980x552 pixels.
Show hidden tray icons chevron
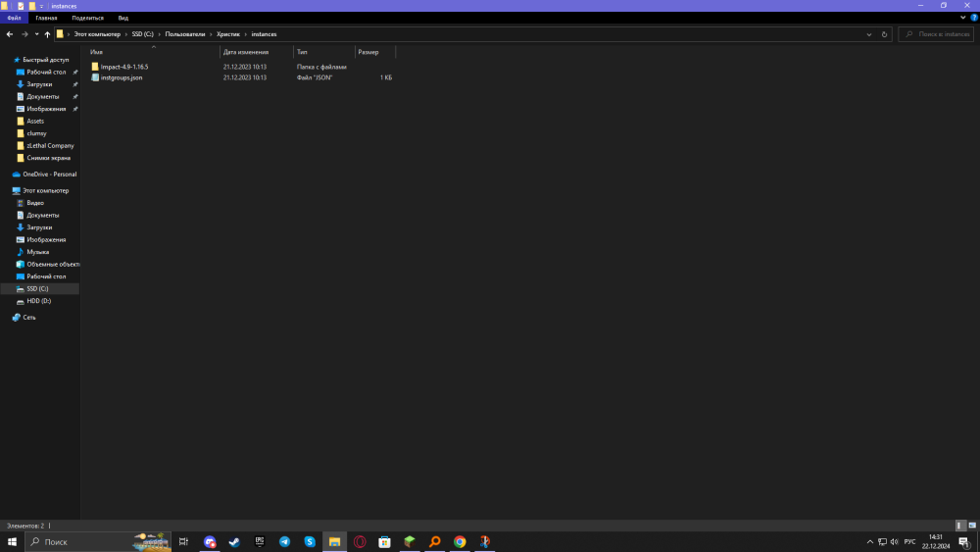(870, 542)
